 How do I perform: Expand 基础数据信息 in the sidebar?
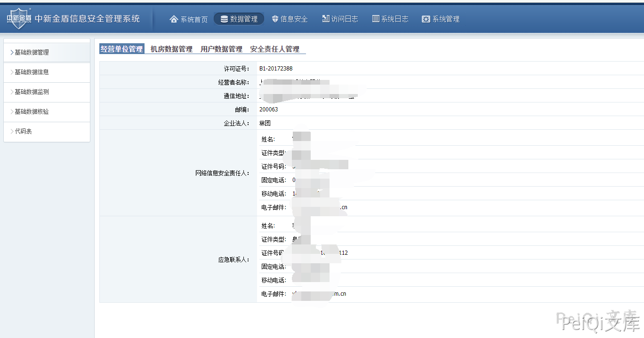pos(32,72)
